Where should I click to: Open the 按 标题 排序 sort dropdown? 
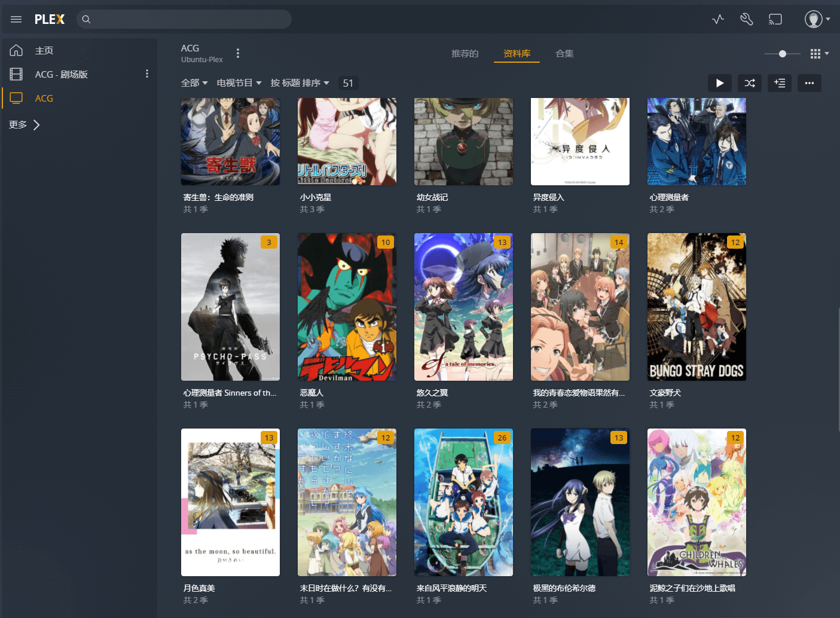pyautogui.click(x=300, y=83)
